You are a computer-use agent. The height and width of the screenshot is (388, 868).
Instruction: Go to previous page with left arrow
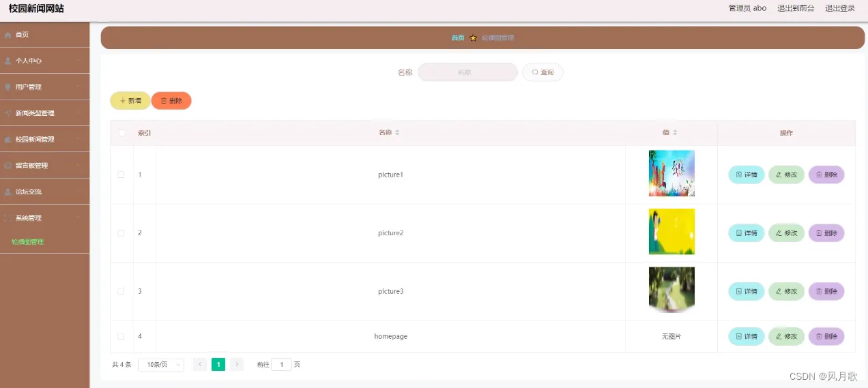pos(200,365)
